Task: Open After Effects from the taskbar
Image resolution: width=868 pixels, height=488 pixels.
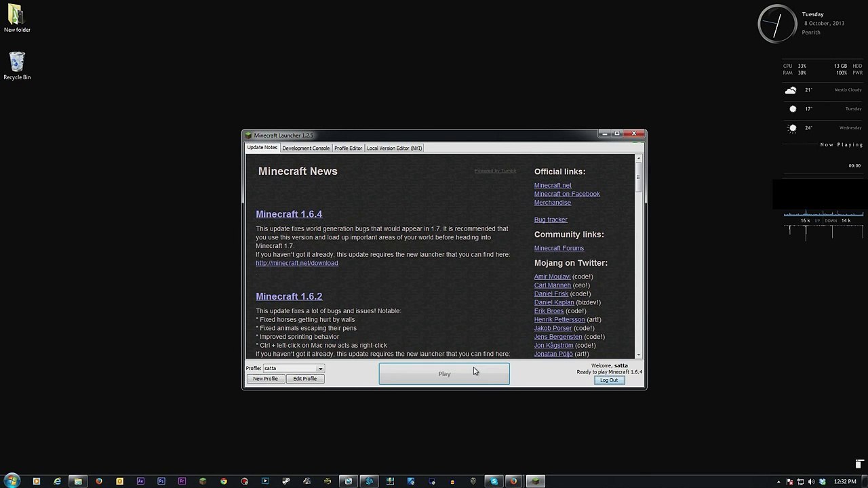Action: (140, 481)
